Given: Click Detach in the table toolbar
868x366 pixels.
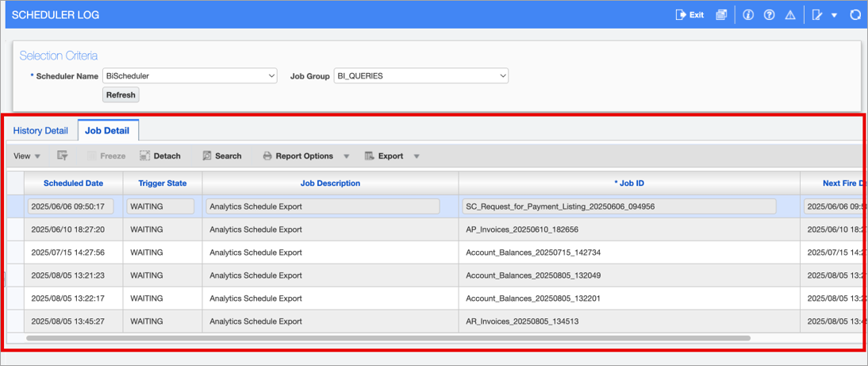Looking at the screenshot, I should coord(160,156).
